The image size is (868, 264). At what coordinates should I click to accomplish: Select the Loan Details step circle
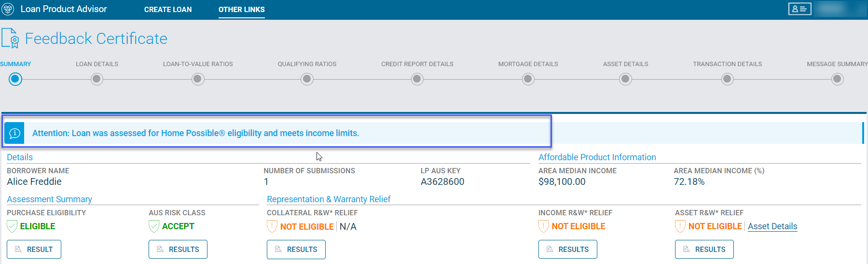click(x=97, y=79)
